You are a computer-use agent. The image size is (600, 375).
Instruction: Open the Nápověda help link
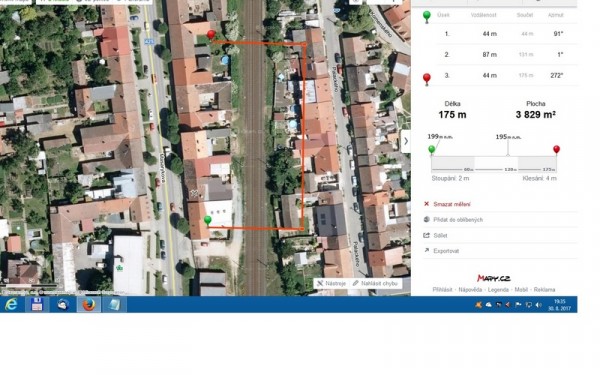(x=470, y=290)
